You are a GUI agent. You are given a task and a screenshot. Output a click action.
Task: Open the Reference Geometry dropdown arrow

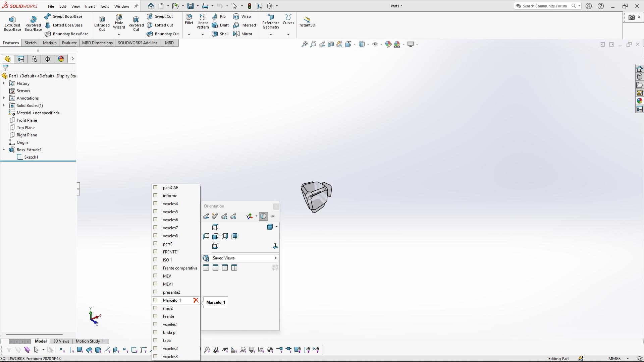pyautogui.click(x=271, y=35)
